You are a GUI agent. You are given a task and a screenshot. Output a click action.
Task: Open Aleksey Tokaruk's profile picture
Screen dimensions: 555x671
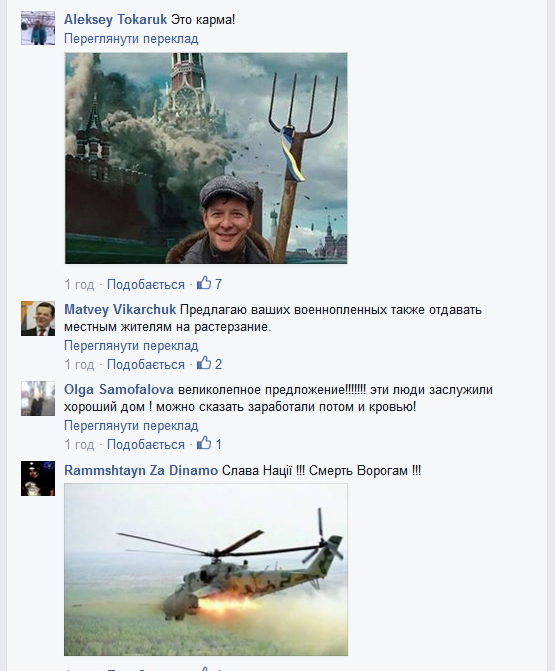point(38,28)
